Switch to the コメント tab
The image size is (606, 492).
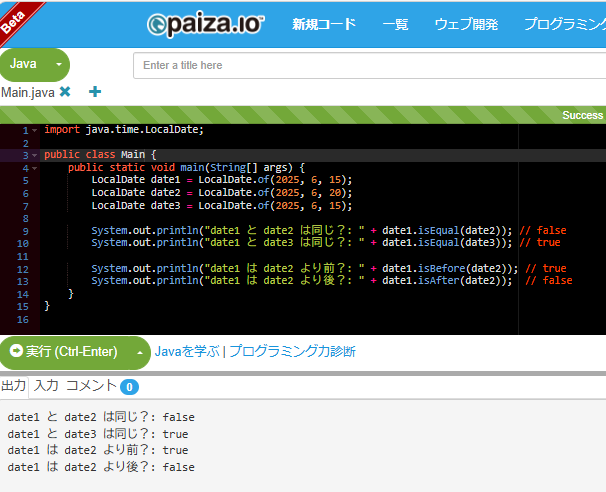tap(91, 386)
